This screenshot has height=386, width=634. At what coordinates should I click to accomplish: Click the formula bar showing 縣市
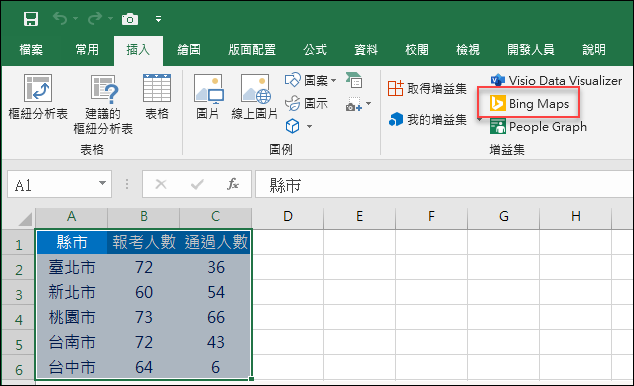444,185
